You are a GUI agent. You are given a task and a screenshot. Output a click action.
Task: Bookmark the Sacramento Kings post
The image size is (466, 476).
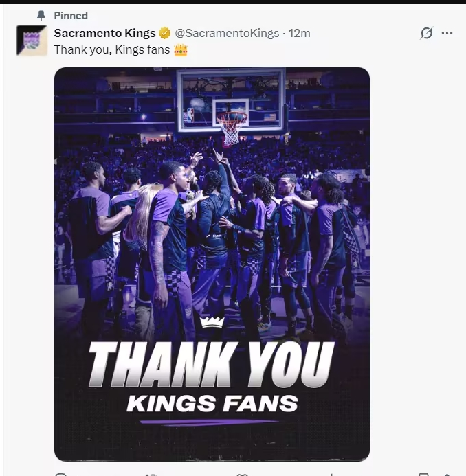(423, 474)
